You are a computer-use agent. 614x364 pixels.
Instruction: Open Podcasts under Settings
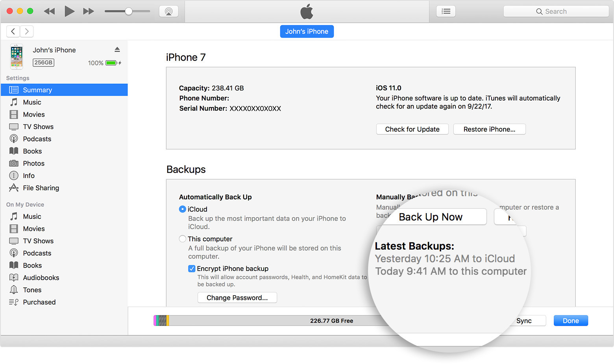(x=64, y=139)
